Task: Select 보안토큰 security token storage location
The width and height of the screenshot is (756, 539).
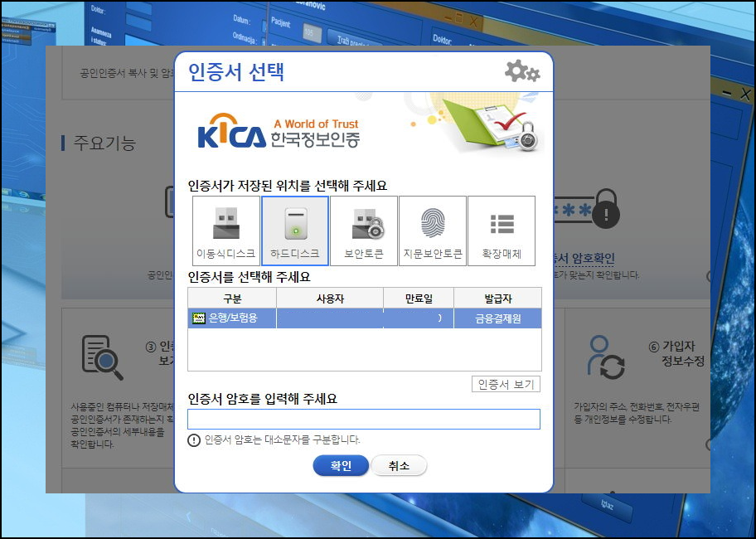Action: pos(364,231)
